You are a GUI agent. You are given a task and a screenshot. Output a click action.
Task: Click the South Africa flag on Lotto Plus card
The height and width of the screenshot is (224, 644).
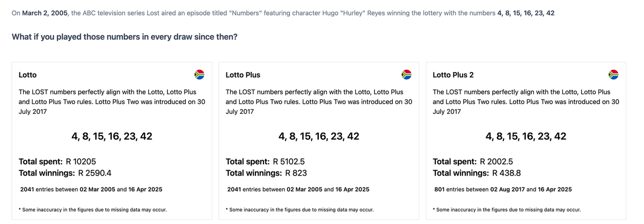click(x=406, y=74)
